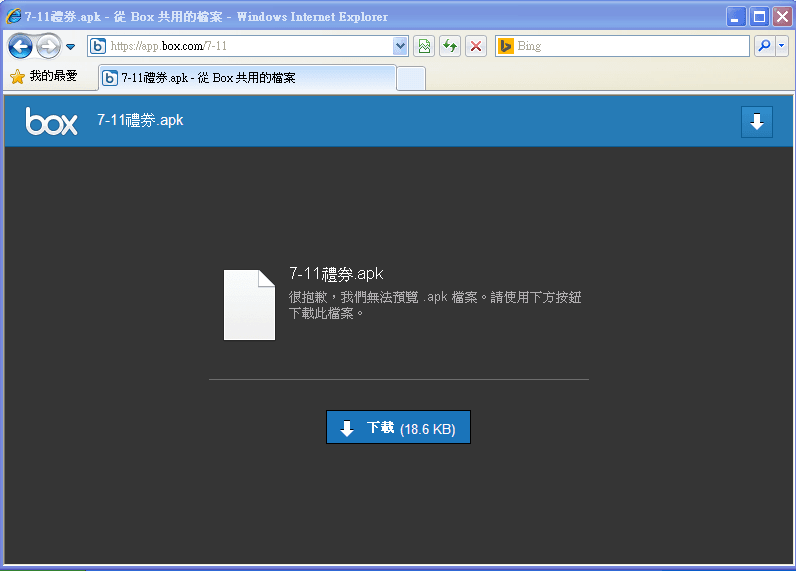This screenshot has height=571, width=796.
Task: Click the 下載 (18.6 KB) download button
Action: pyautogui.click(x=398, y=427)
